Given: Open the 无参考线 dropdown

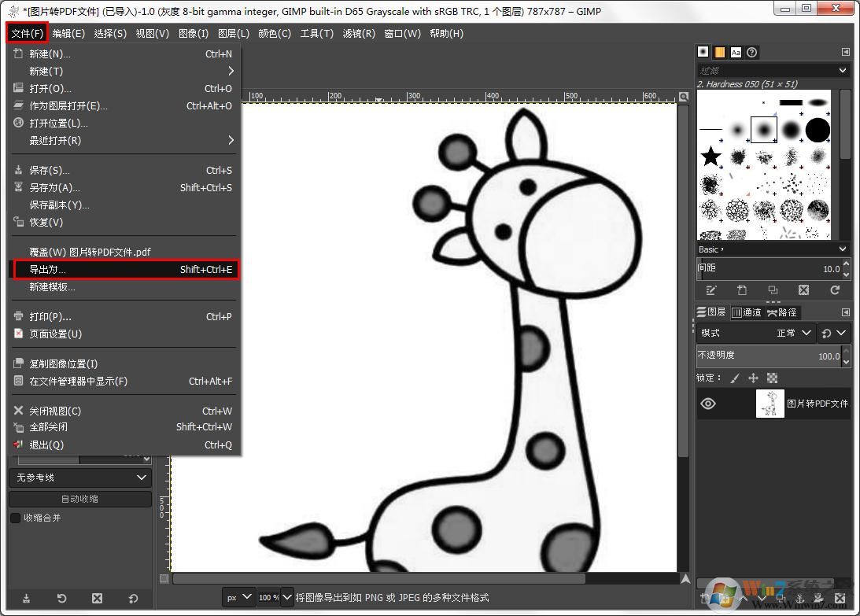Looking at the screenshot, I should pos(79,478).
